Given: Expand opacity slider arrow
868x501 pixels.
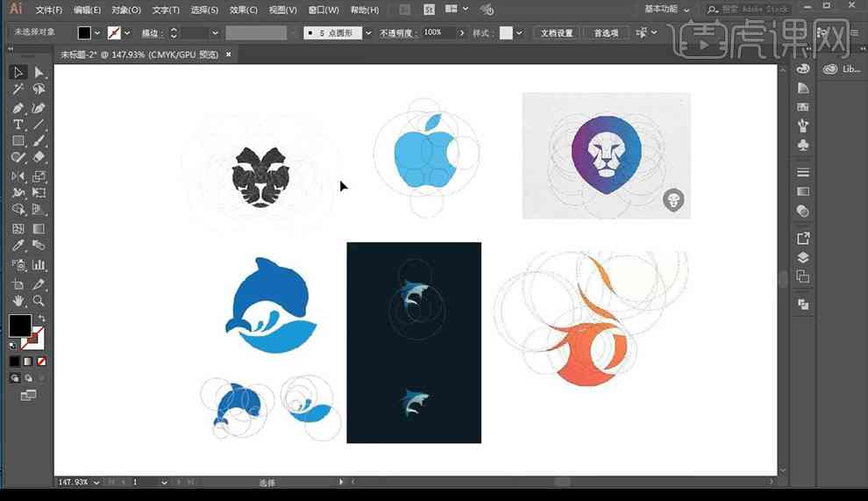Looking at the screenshot, I should pos(462,33).
